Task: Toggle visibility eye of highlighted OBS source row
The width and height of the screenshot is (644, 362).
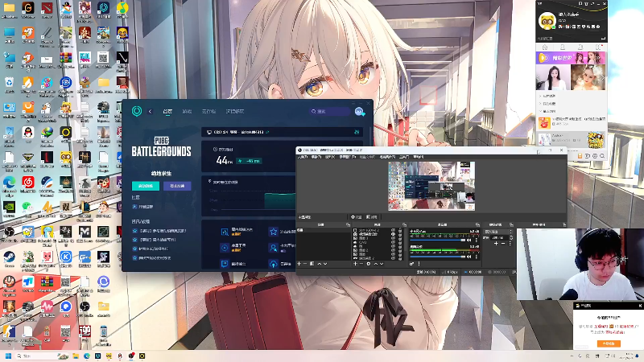Action: point(393,234)
